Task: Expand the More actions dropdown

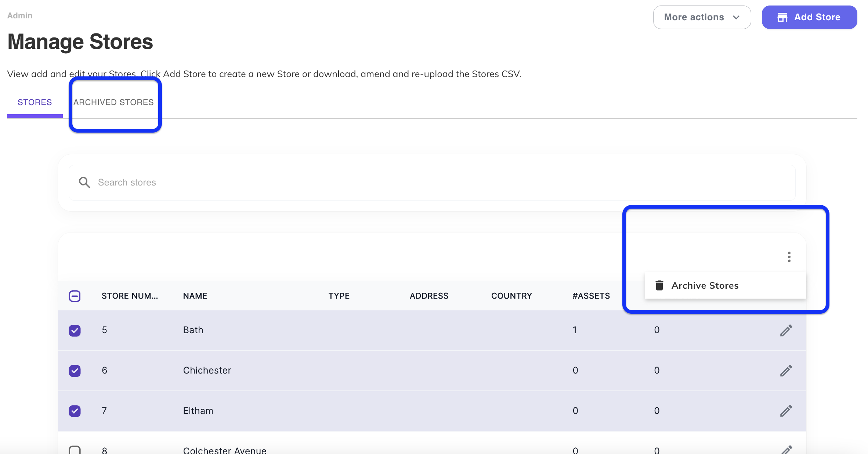Action: pos(694,17)
